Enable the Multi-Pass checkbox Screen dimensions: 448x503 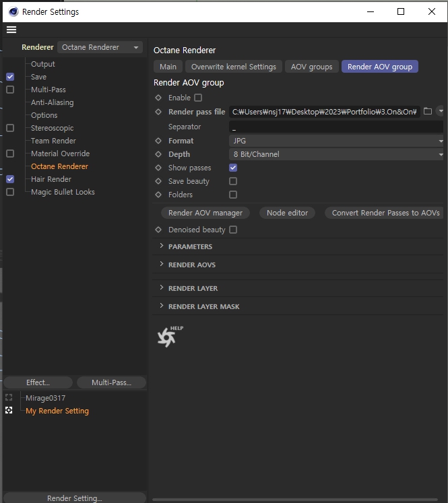[10, 90]
